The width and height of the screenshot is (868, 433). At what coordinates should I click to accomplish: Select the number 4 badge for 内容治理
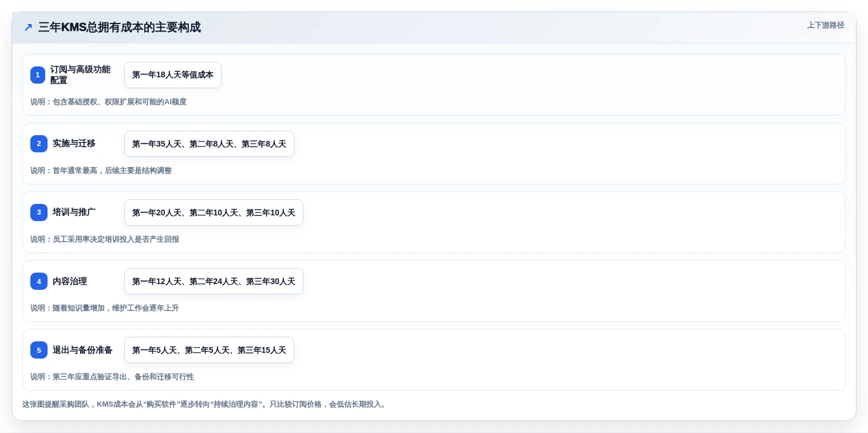point(39,281)
